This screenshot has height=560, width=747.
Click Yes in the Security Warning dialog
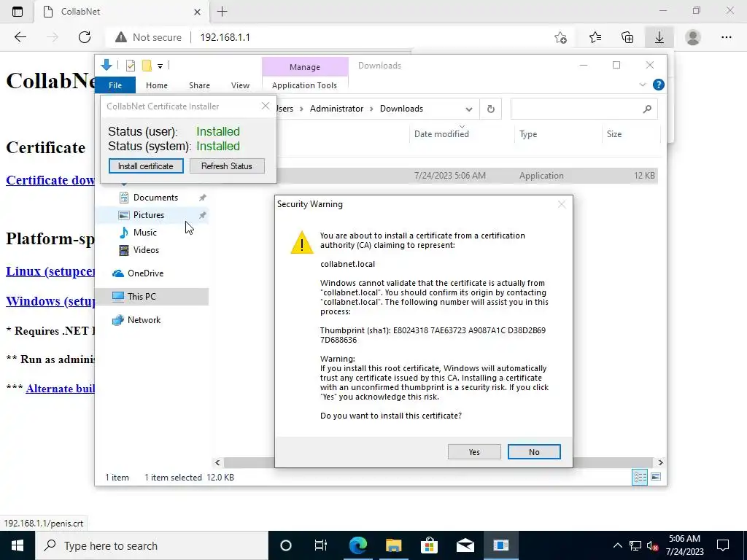(474, 452)
